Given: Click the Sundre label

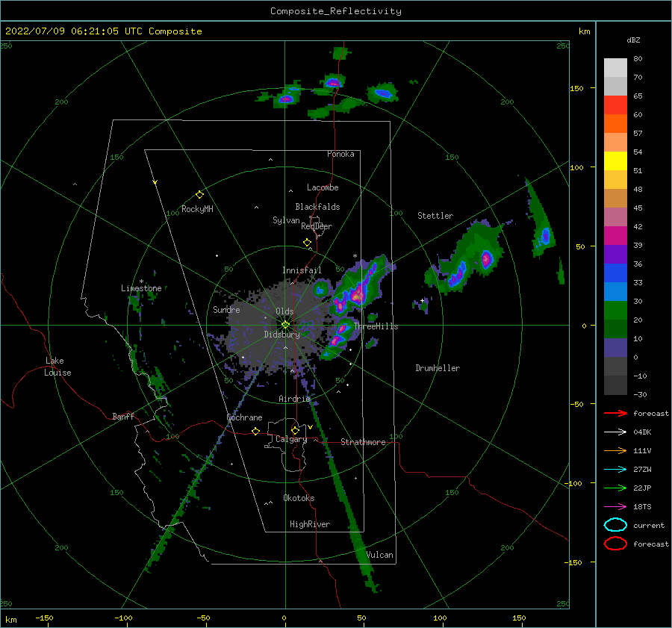Looking at the screenshot, I should tap(226, 309).
